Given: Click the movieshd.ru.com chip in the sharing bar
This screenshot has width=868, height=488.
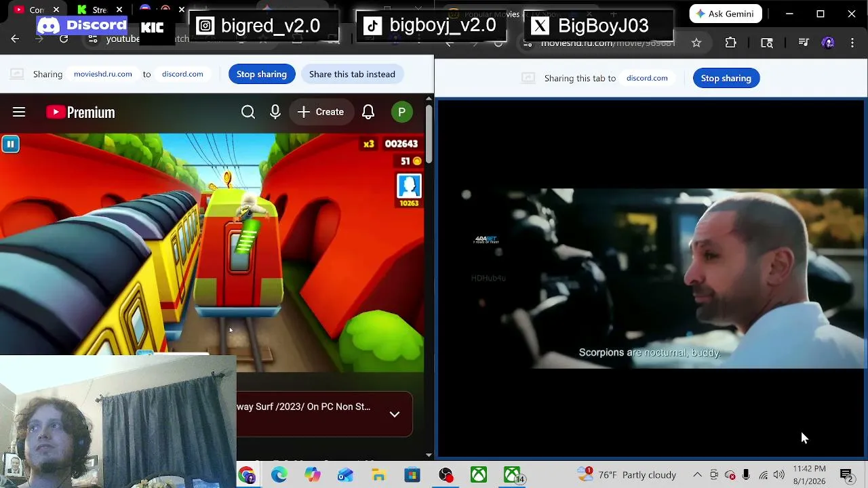Looking at the screenshot, I should coord(103,74).
